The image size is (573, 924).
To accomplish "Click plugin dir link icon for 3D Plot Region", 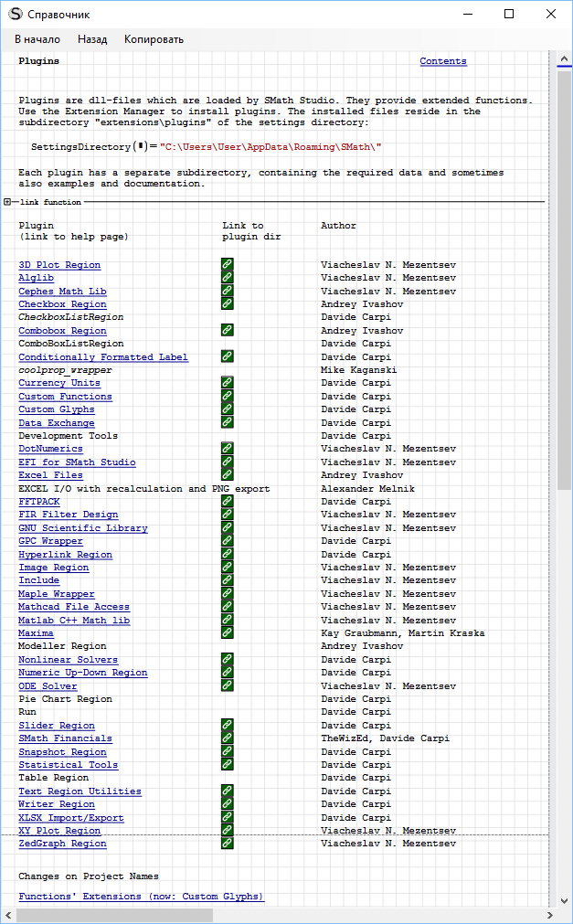I will tap(227, 265).
